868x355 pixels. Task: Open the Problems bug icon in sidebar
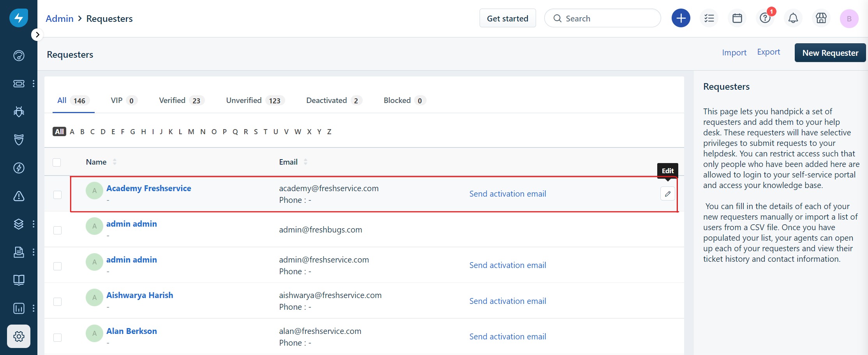pyautogui.click(x=19, y=112)
